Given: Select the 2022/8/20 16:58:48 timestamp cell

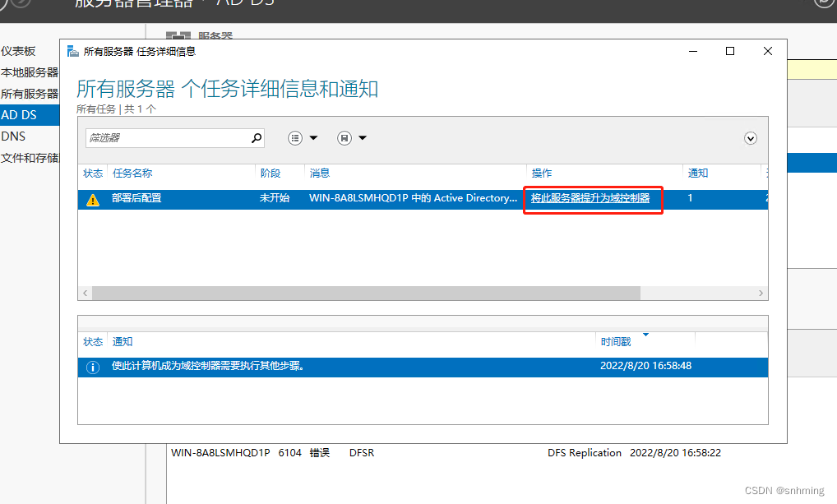Looking at the screenshot, I should tap(646, 366).
